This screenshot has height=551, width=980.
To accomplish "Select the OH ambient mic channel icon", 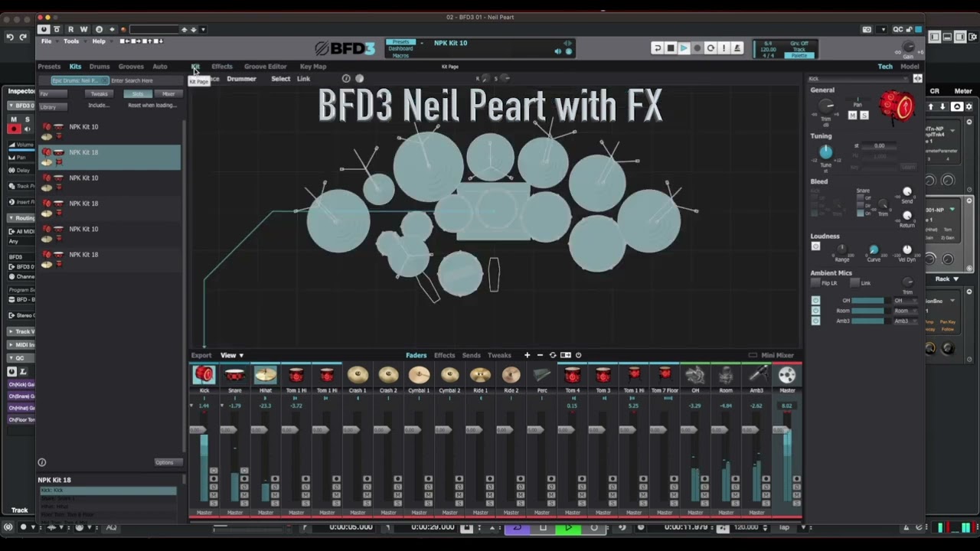I will tap(695, 375).
